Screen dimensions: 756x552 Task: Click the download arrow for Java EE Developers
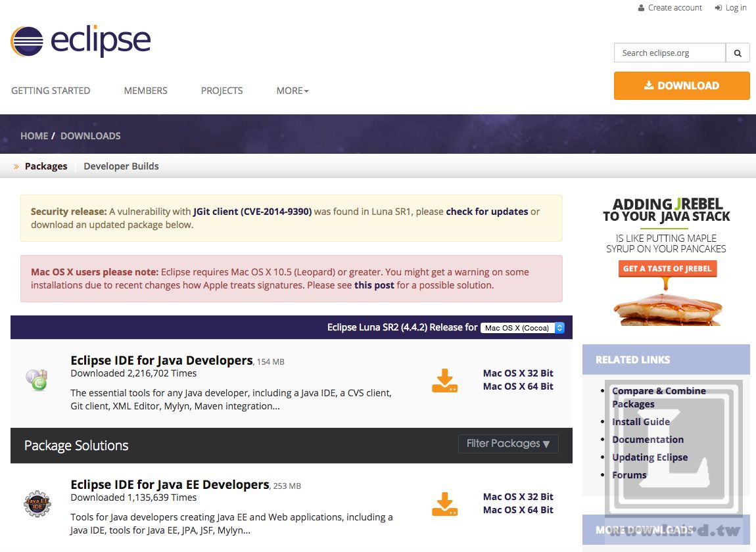[444, 503]
